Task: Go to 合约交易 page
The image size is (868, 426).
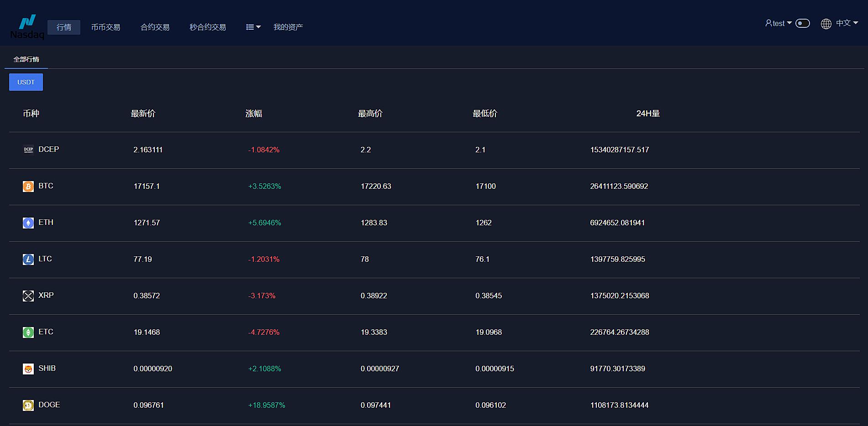Action: [x=155, y=27]
